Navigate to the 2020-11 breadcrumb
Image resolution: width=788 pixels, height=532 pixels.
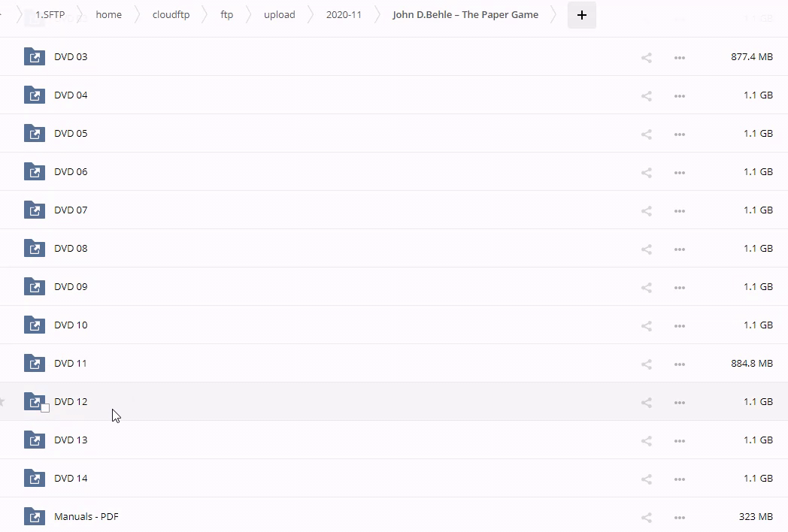click(344, 14)
